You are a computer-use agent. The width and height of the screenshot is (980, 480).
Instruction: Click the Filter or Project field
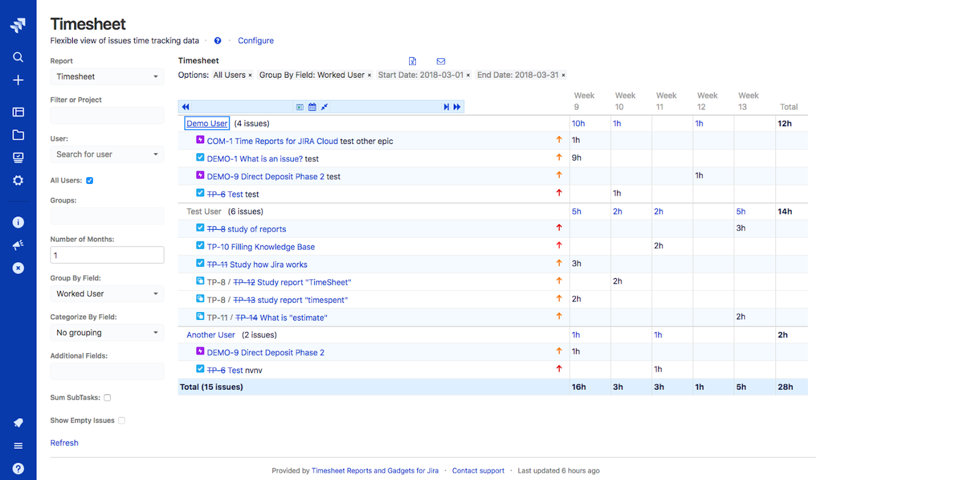coord(107,115)
